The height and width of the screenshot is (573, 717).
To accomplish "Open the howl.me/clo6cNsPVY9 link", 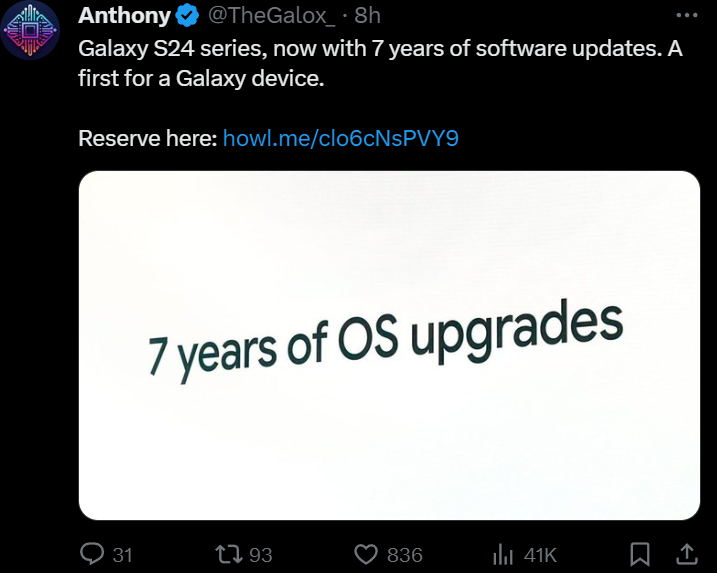I will [341, 138].
